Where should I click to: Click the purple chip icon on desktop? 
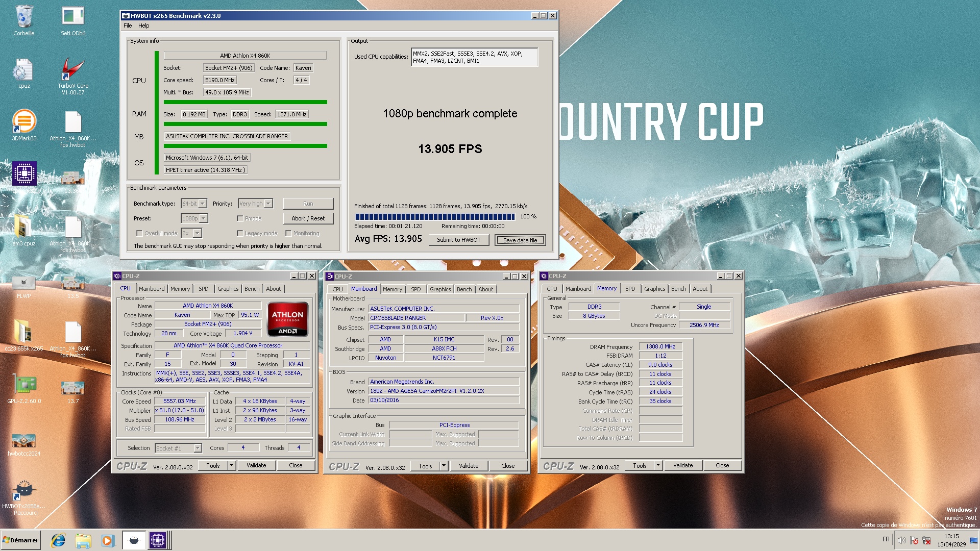pyautogui.click(x=24, y=173)
